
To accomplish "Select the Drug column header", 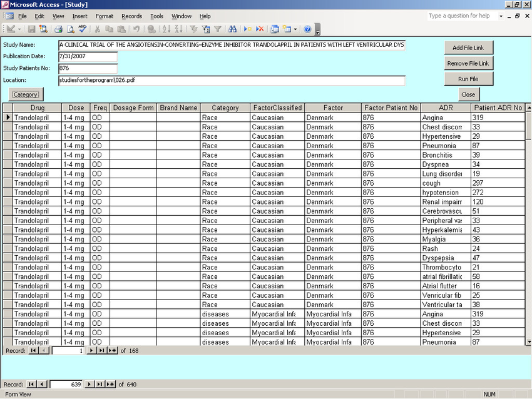I will [38, 108].
